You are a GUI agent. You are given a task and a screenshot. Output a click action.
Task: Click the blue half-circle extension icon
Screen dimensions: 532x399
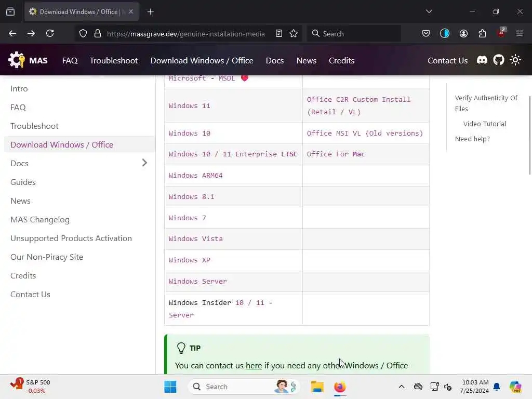[445, 34]
